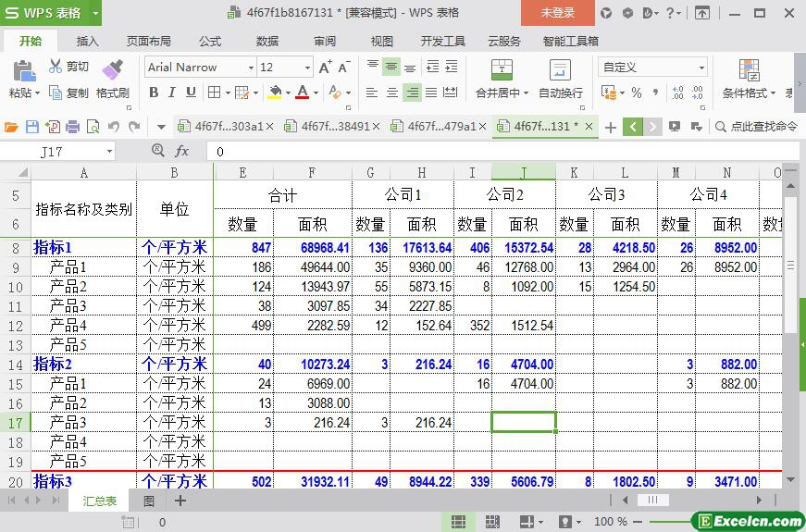Toggle Bold formatting

point(154,93)
